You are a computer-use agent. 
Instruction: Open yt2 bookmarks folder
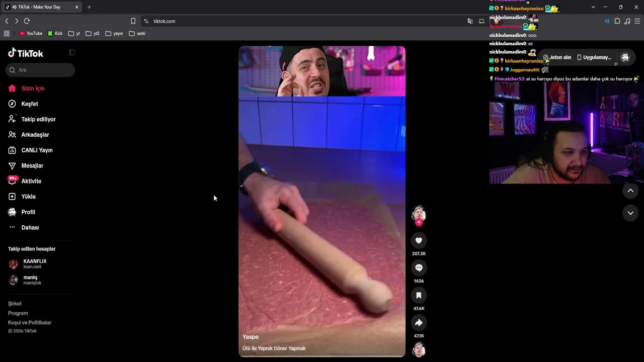tap(93, 34)
